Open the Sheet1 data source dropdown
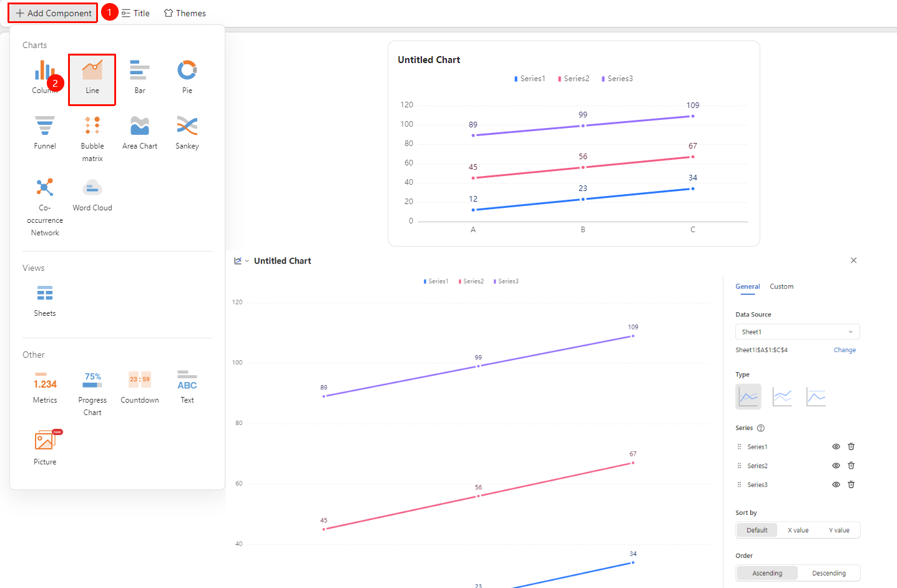The width and height of the screenshot is (897, 588). pyautogui.click(x=798, y=332)
